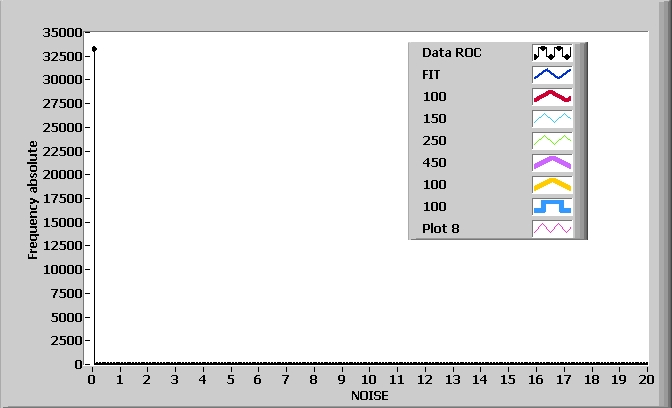Click the 20 X-axis maximum value

pyautogui.click(x=646, y=380)
